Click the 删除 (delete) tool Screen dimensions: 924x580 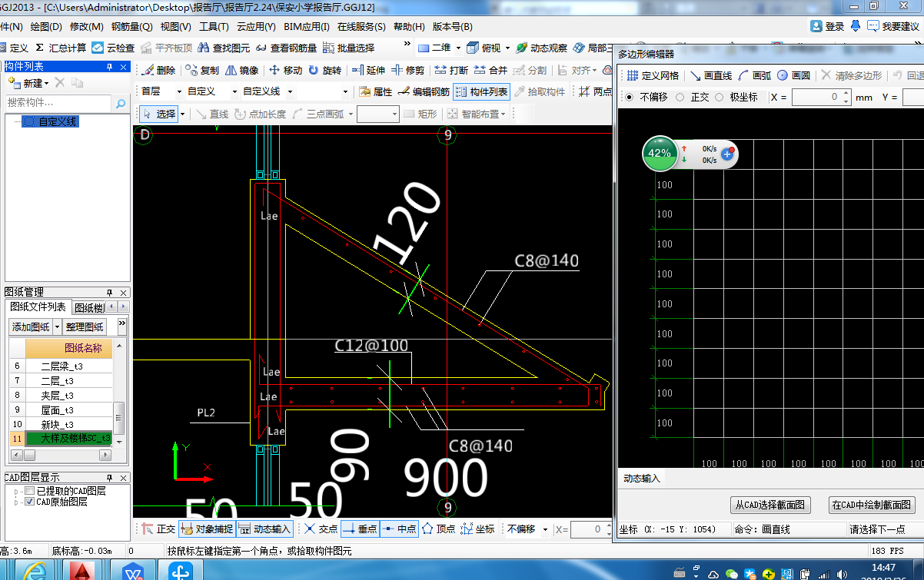pyautogui.click(x=159, y=70)
